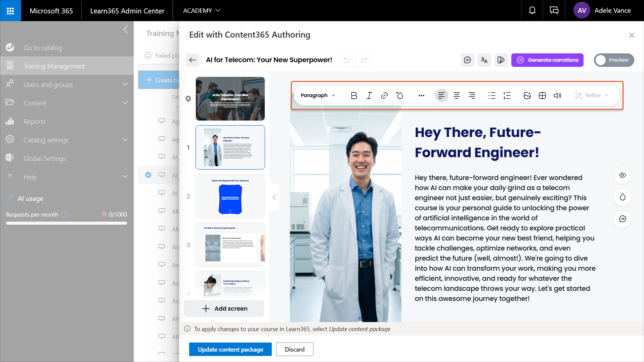Apply italic formatting to text
Viewport: 644px width, 362px height.
click(x=369, y=96)
